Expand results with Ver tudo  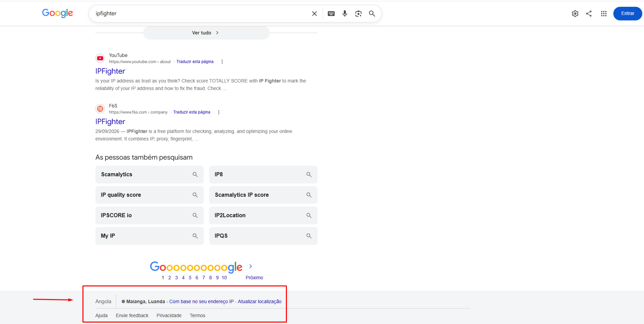point(206,33)
